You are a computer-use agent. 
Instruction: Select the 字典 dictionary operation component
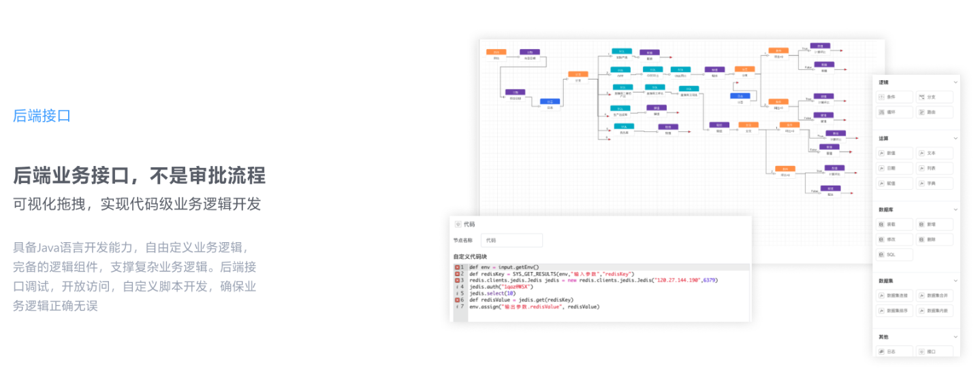point(934,183)
